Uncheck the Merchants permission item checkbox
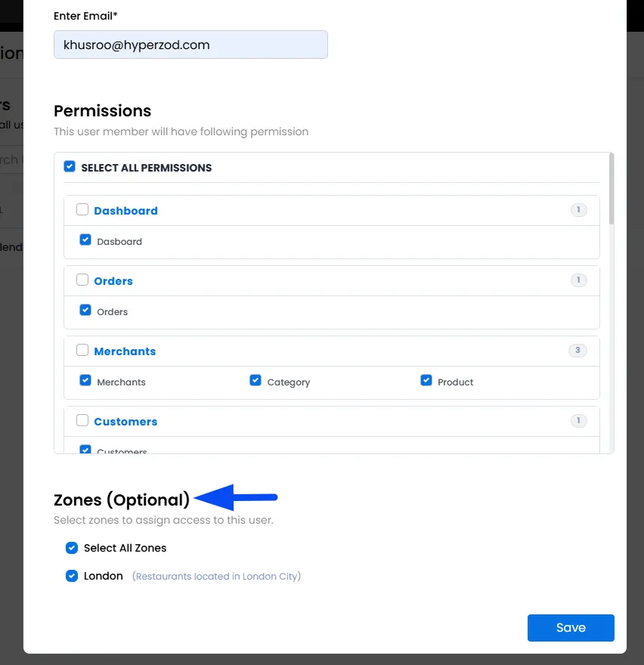Viewport: 644px width, 665px height. (85, 380)
